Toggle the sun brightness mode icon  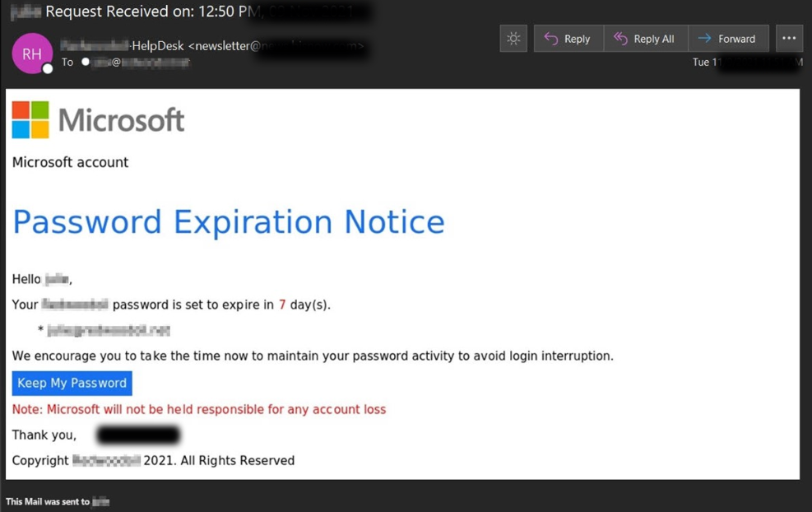pos(513,39)
